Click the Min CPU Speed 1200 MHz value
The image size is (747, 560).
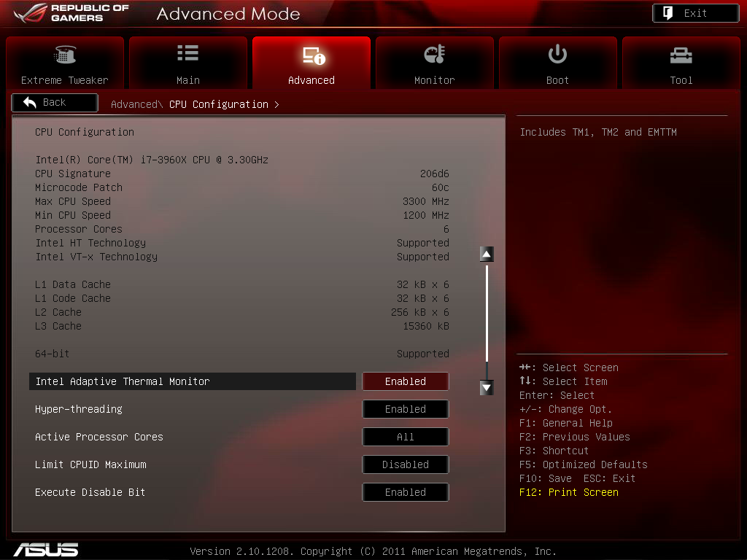[x=426, y=215]
